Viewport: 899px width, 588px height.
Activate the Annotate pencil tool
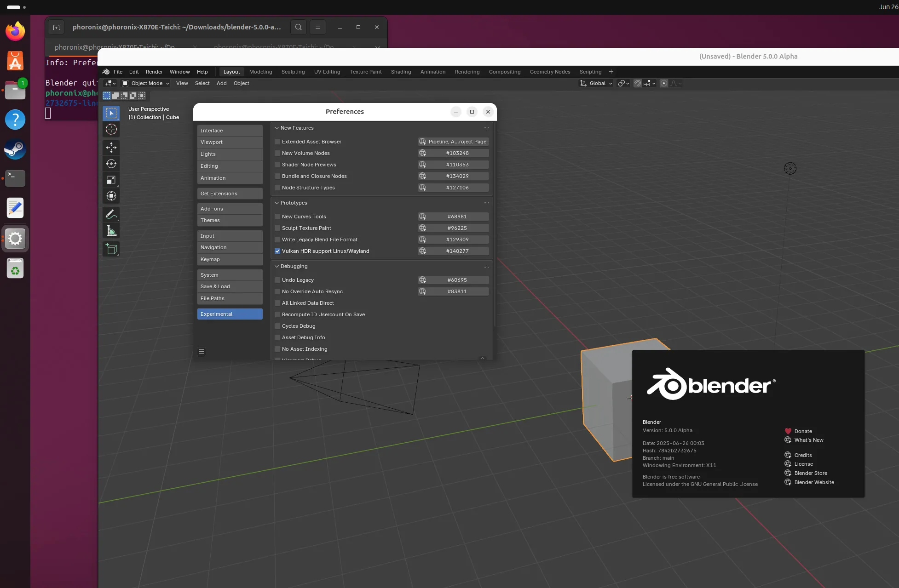[x=111, y=214]
